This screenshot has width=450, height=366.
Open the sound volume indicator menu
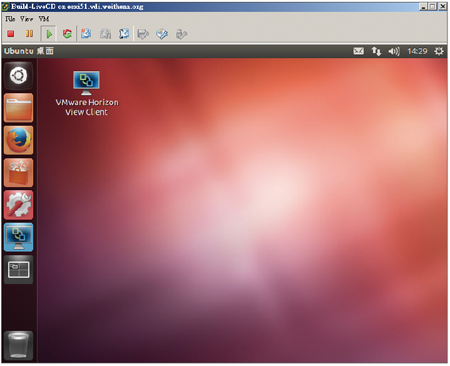(x=394, y=51)
